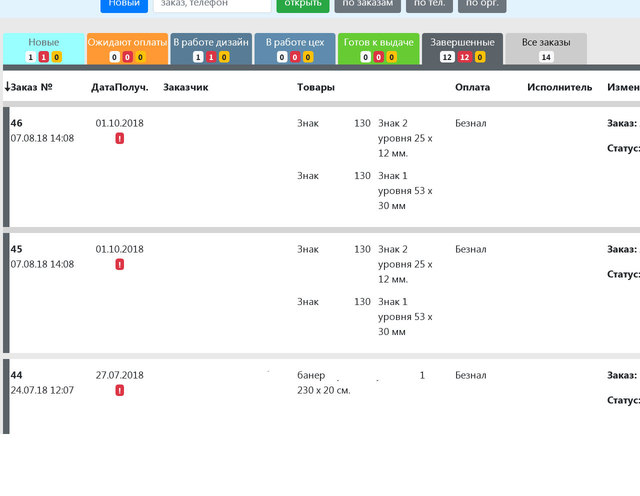
Task: Switch to the Ожидают оплаты tab
Action: [x=127, y=43]
